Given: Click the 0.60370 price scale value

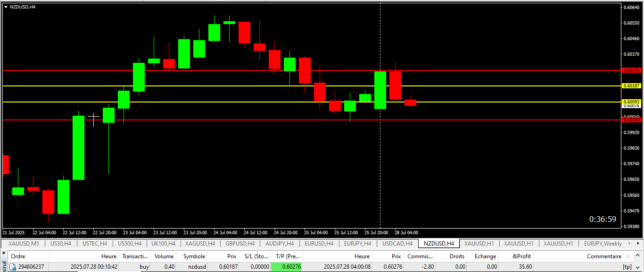Looking at the screenshot, I should click(632, 54).
